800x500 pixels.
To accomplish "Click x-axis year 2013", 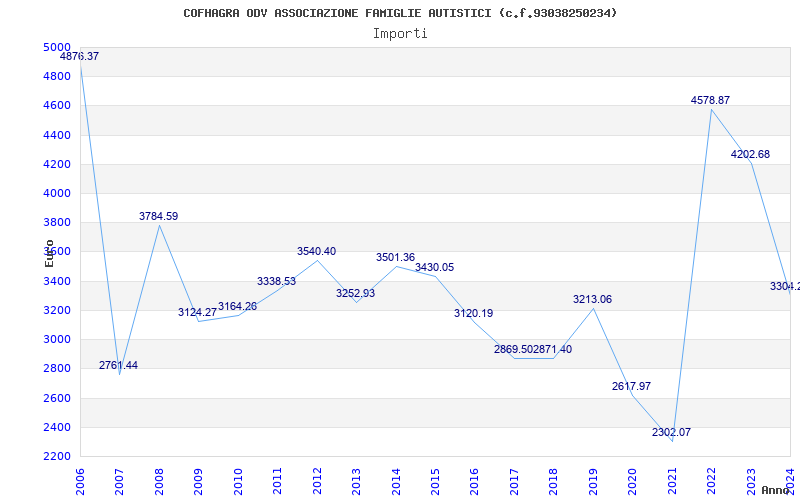I will coord(356,481).
